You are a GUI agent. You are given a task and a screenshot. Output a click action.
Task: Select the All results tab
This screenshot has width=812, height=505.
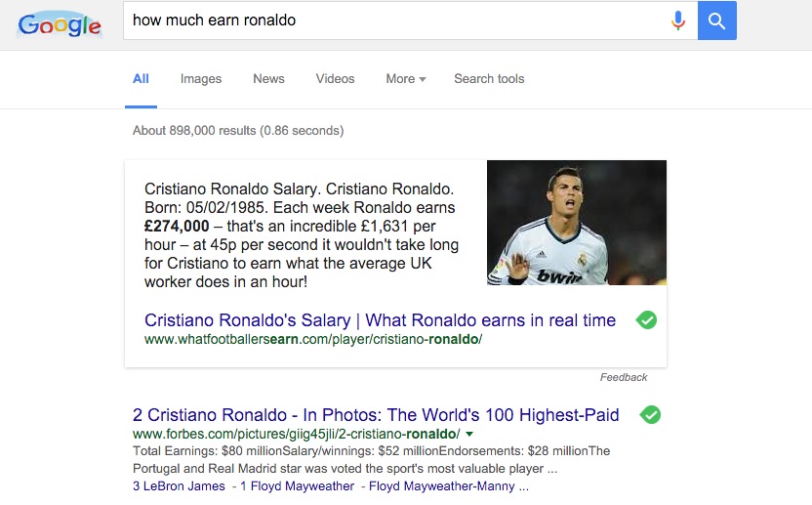[x=141, y=79]
